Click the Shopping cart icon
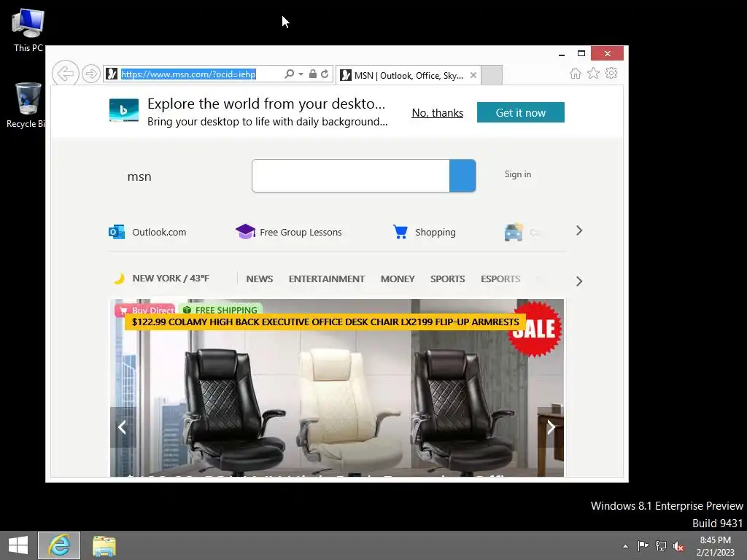Image resolution: width=747 pixels, height=560 pixels. (x=400, y=231)
